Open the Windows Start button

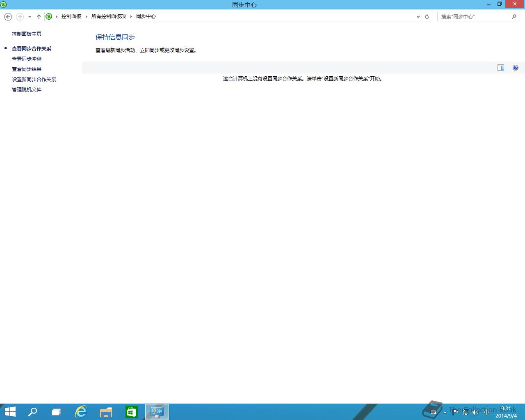point(10,412)
